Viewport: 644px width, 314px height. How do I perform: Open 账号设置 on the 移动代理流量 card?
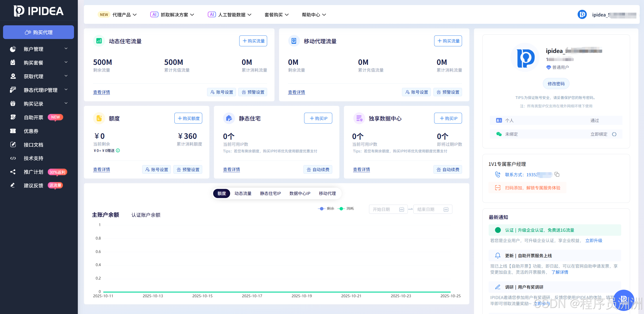pos(416,92)
